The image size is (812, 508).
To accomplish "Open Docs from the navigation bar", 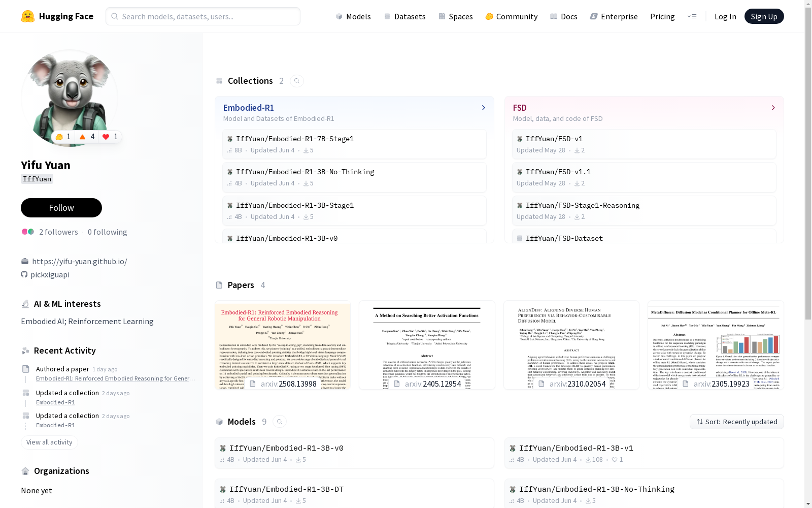I will 564,16.
